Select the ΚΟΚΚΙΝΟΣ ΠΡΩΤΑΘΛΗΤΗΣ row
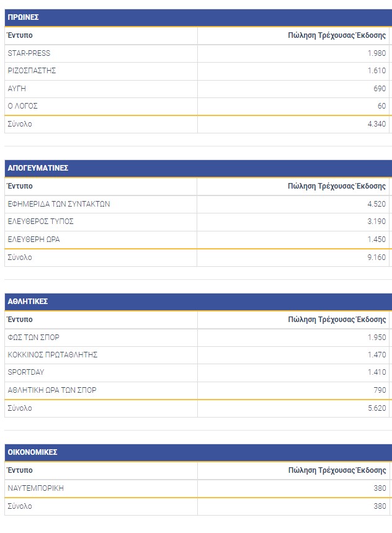This screenshot has height=533, width=392. [53, 355]
